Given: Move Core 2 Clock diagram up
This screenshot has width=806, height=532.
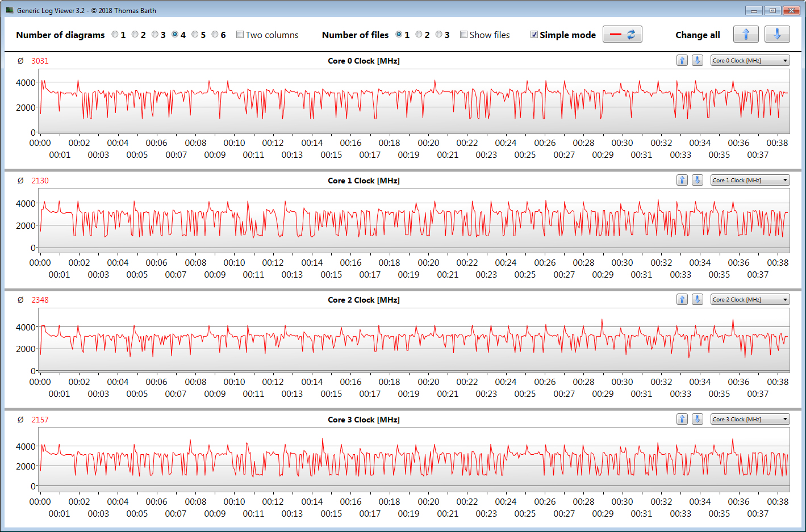Looking at the screenshot, I should click(x=682, y=299).
